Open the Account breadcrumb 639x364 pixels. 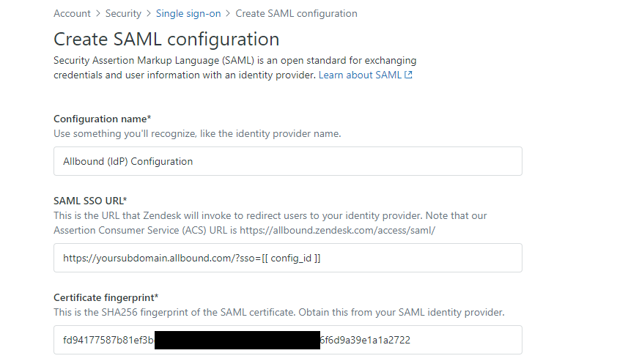click(72, 13)
